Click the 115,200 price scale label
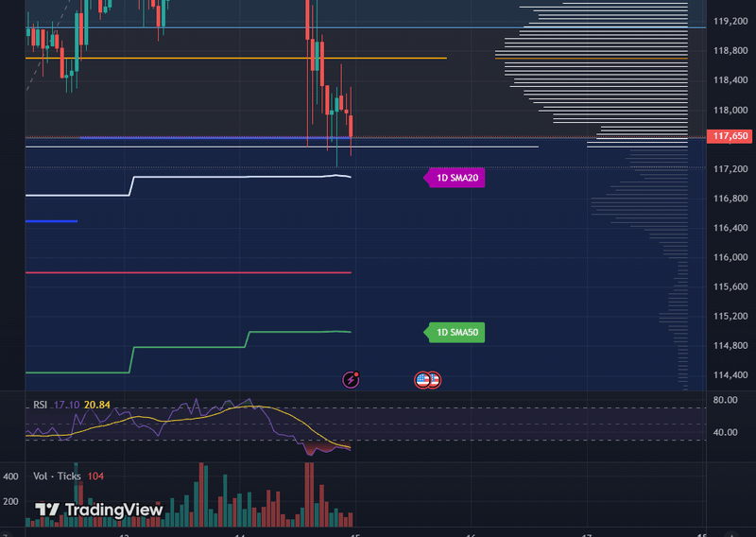Screen dimensions: 756x537 click(730, 316)
